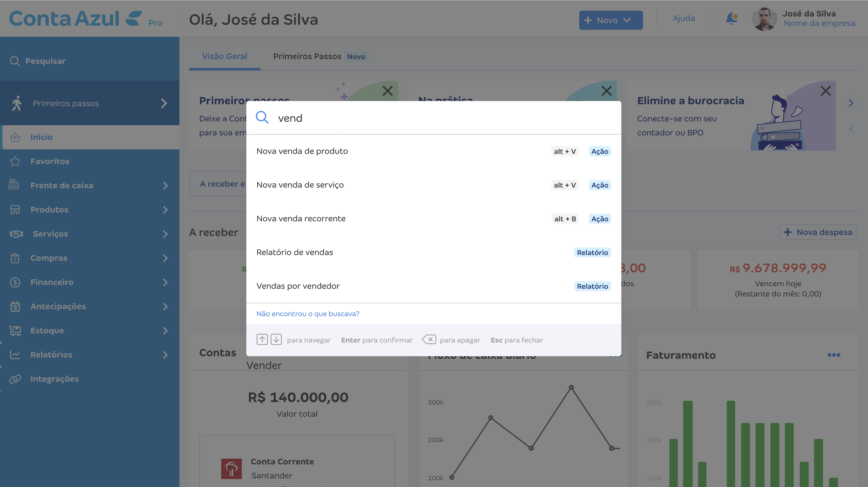This screenshot has width=868, height=487.
Task: Click the notification bell icon
Action: 731,18
